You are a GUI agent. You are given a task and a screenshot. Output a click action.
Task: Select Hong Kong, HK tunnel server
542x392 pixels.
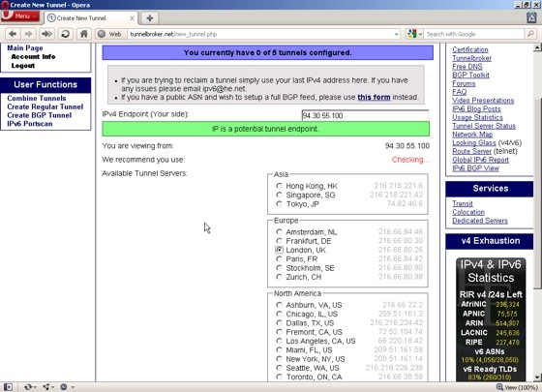pyautogui.click(x=279, y=186)
